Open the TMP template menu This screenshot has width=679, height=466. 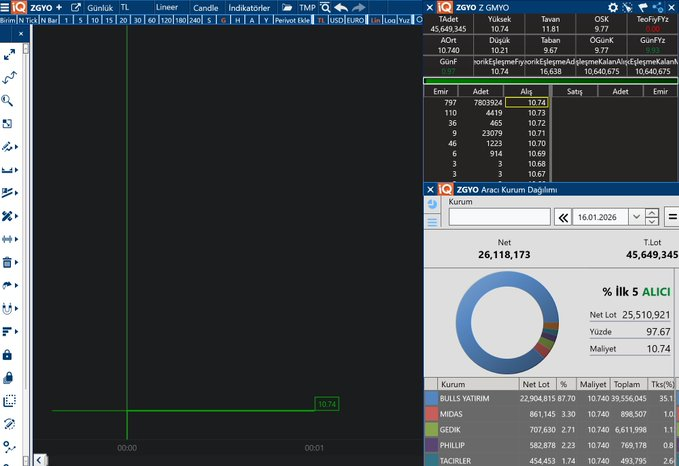click(x=307, y=8)
